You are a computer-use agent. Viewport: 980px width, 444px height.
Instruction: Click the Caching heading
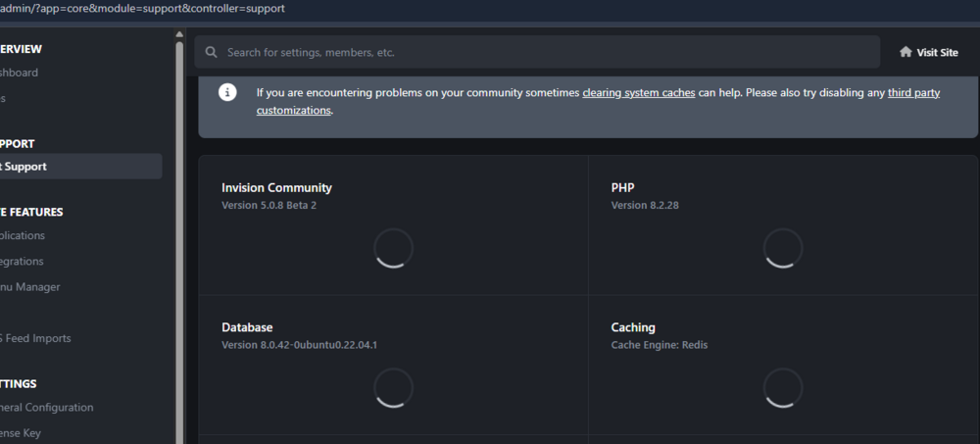point(633,327)
